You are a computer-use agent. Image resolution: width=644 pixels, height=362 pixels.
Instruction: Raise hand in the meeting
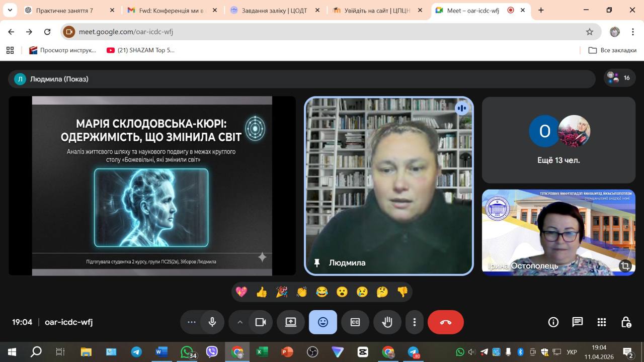(x=387, y=322)
